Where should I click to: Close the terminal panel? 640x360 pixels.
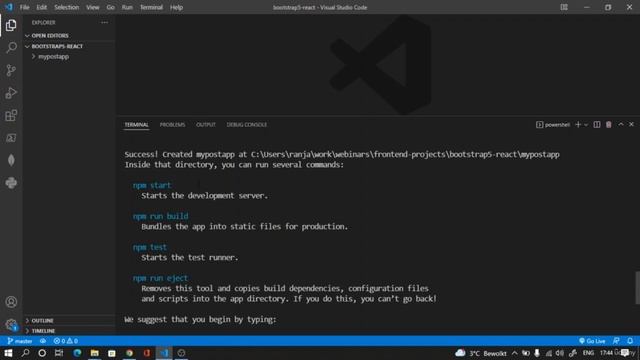[631, 124]
